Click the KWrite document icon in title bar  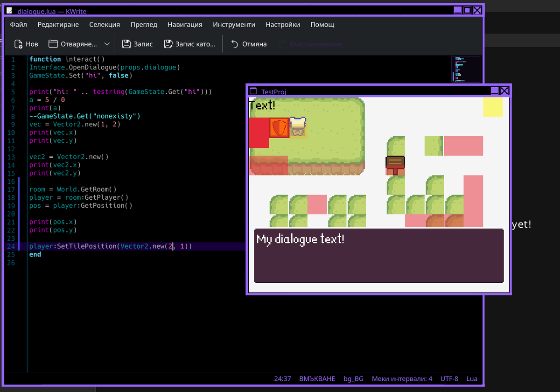coord(9,11)
